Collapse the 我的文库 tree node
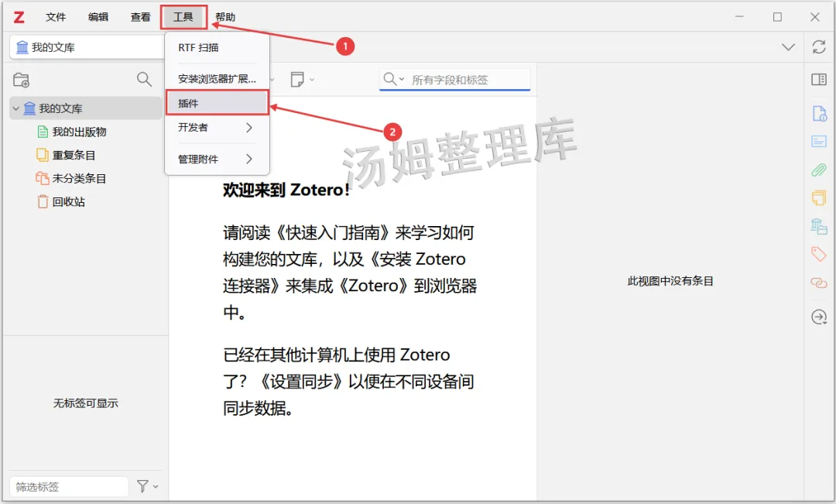The image size is (836, 504). [x=16, y=108]
